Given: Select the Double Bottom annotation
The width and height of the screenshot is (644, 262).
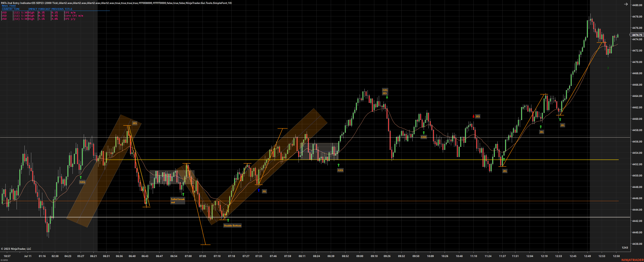Looking at the screenshot, I should (233, 225).
